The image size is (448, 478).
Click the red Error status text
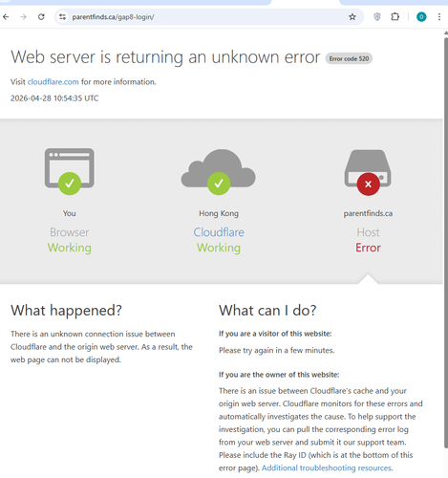coord(368,248)
